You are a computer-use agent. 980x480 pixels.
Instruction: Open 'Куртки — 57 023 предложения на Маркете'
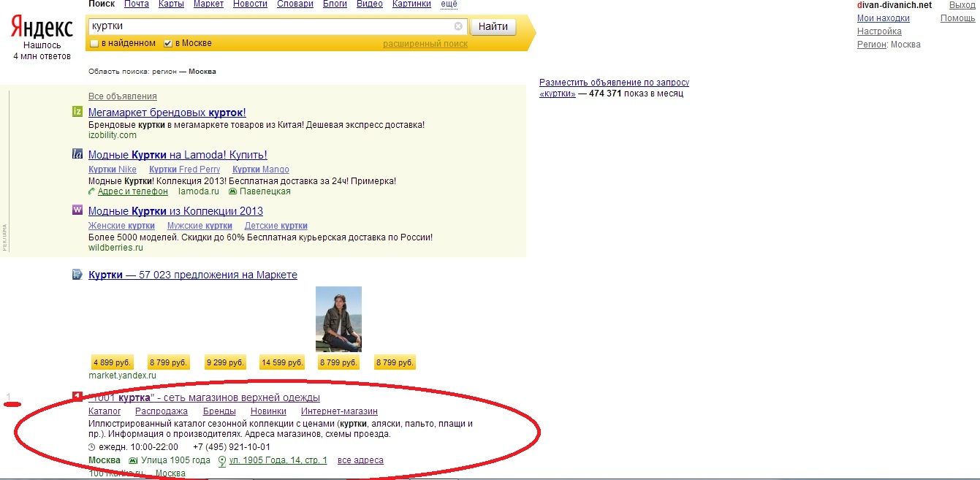pos(193,275)
